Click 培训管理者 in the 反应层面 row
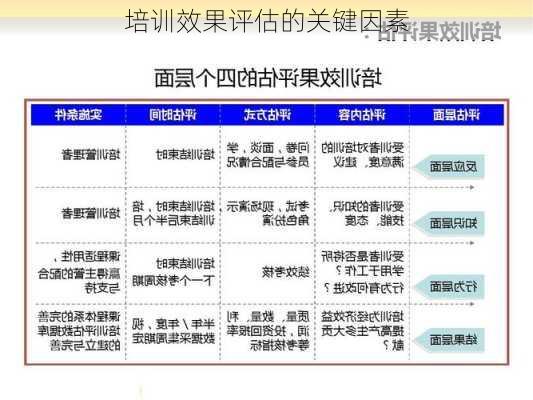Image resolution: width=533 pixels, height=400 pixels. tap(91, 155)
